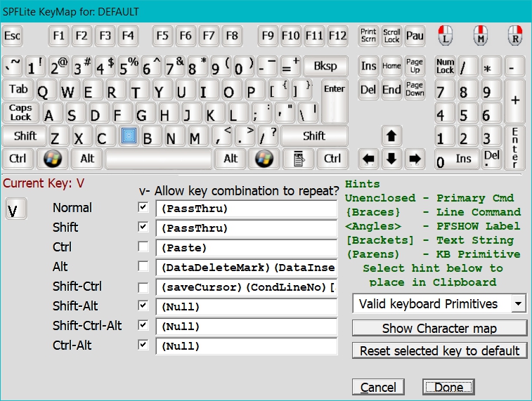The height and width of the screenshot is (401, 532).
Task: Uncheck repeat for Shift combination
Action: [143, 227]
